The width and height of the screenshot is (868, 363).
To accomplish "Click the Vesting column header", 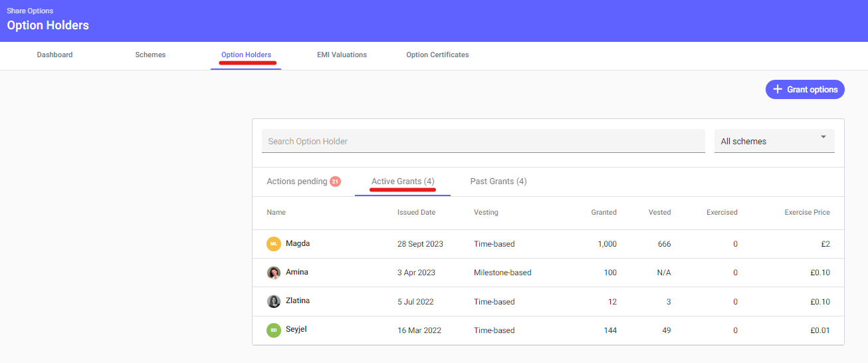I will (486, 213).
